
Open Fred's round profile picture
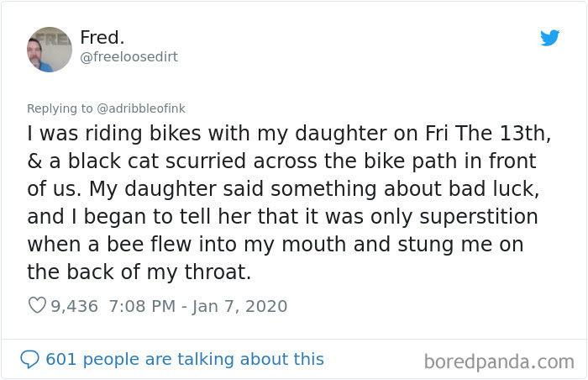pyautogui.click(x=50, y=50)
